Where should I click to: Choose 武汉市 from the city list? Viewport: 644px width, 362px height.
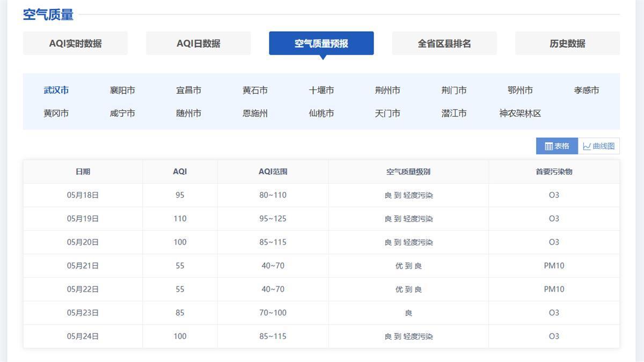pyautogui.click(x=56, y=90)
